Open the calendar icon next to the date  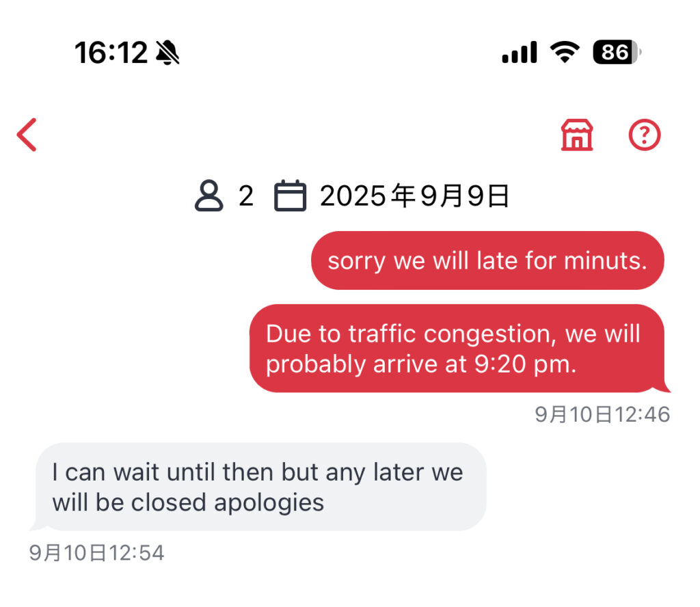(290, 196)
